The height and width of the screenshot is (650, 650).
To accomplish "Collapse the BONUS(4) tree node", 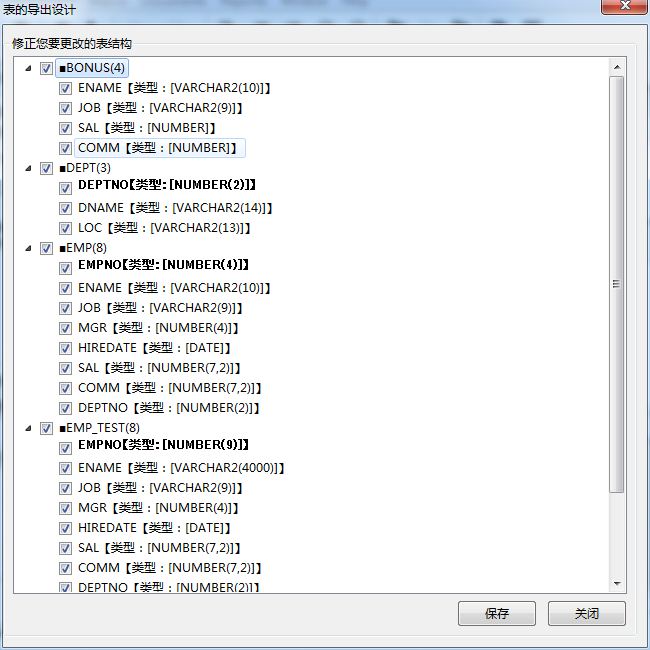I will tap(28, 68).
